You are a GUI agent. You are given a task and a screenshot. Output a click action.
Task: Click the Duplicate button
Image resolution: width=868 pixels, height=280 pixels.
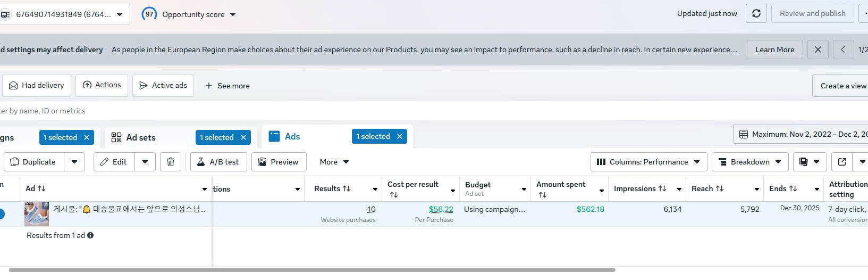click(x=33, y=162)
